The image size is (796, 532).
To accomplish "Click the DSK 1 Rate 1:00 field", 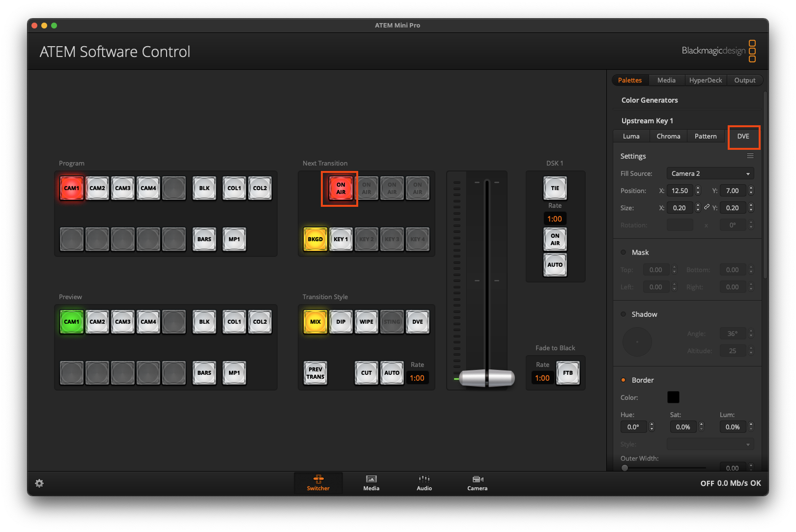I will [x=555, y=219].
